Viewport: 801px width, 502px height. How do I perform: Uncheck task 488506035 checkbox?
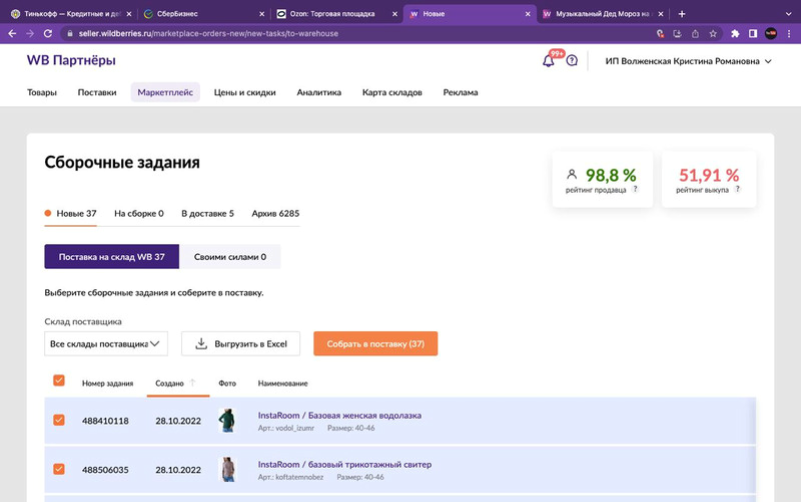[x=59, y=469]
